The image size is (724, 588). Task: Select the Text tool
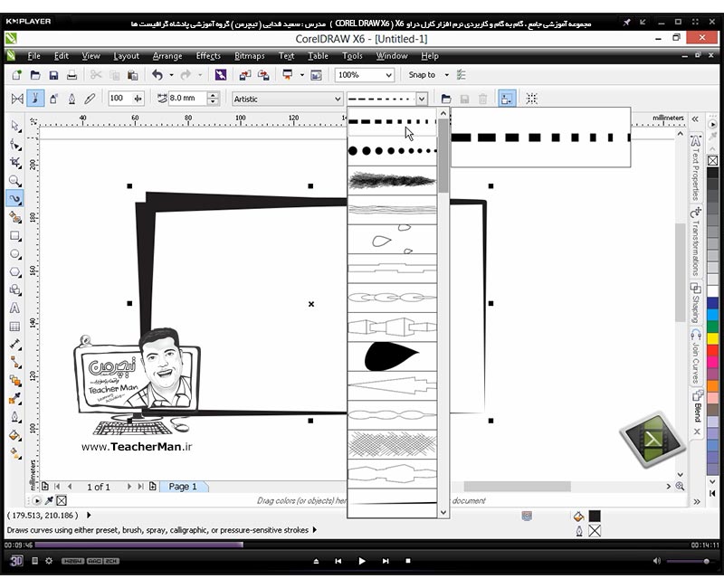tap(15, 308)
